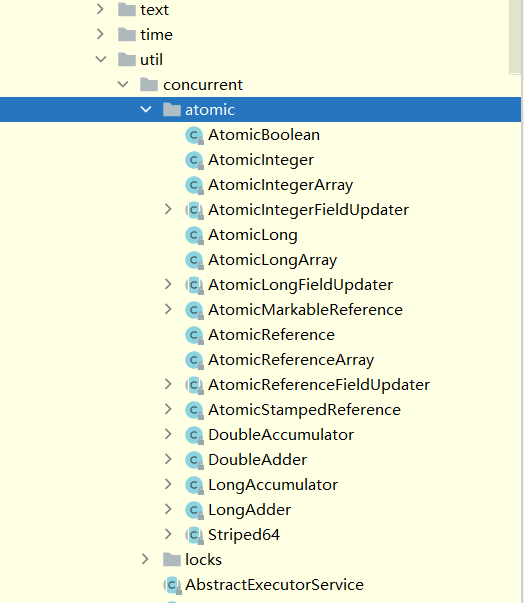
Task: Click the AtomicInteger class icon
Action: [194, 160]
